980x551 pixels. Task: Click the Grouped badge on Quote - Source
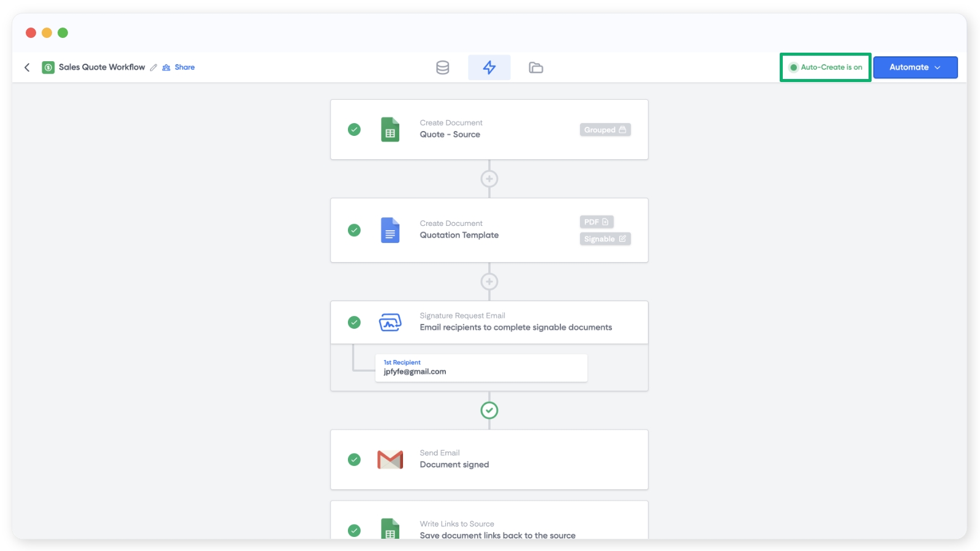(x=605, y=130)
